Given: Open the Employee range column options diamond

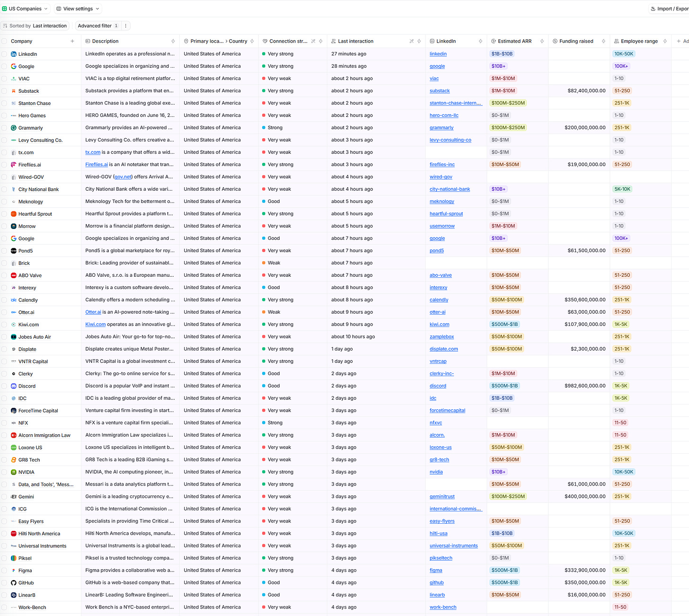Looking at the screenshot, I should coord(665,41).
